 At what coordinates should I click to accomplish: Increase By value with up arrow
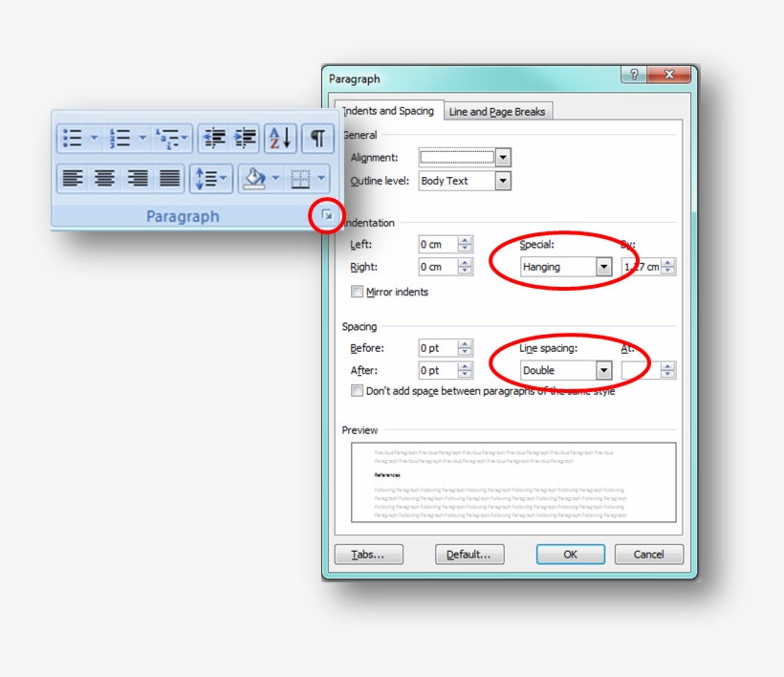[x=668, y=263]
